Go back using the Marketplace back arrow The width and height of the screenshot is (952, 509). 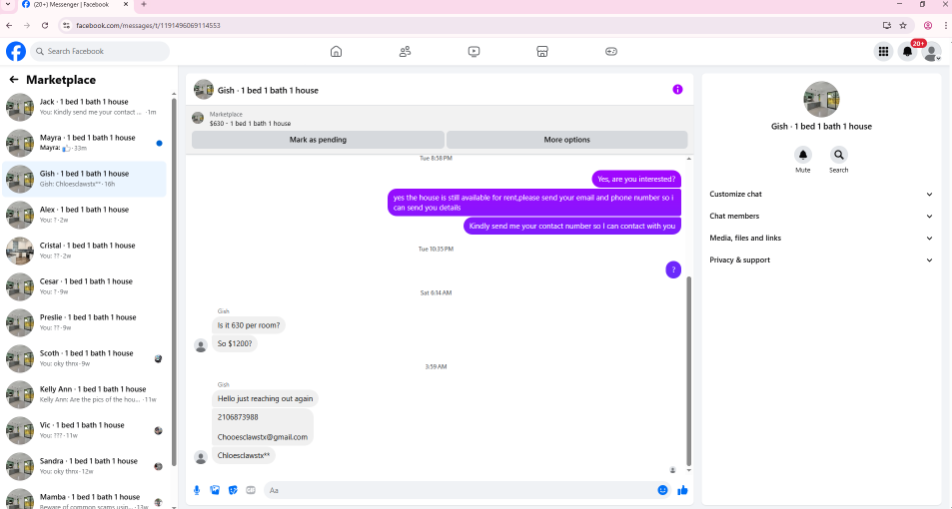coord(13,80)
